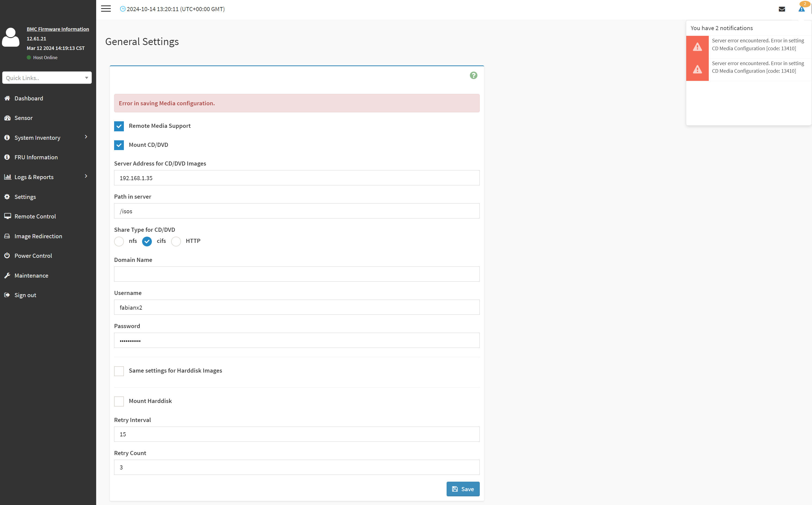Click inside the Domain Name input field
Image resolution: width=812 pixels, height=505 pixels.
coord(296,274)
